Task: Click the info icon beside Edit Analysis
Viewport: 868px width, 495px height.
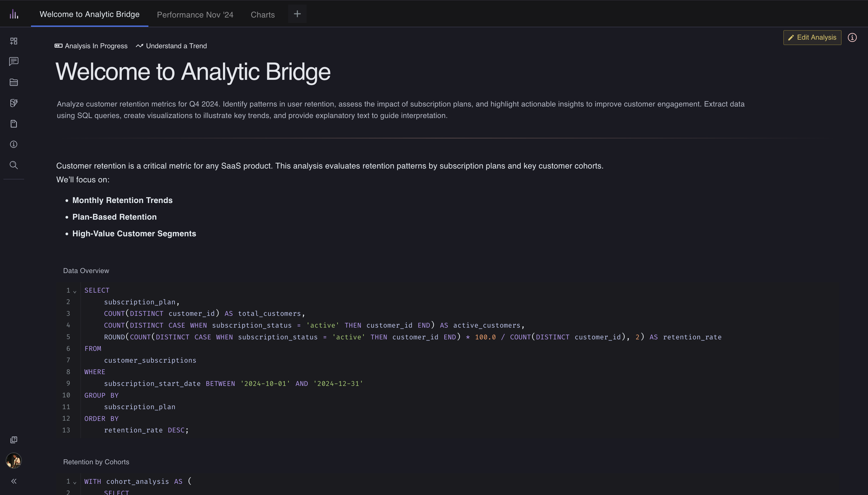Action: point(852,37)
